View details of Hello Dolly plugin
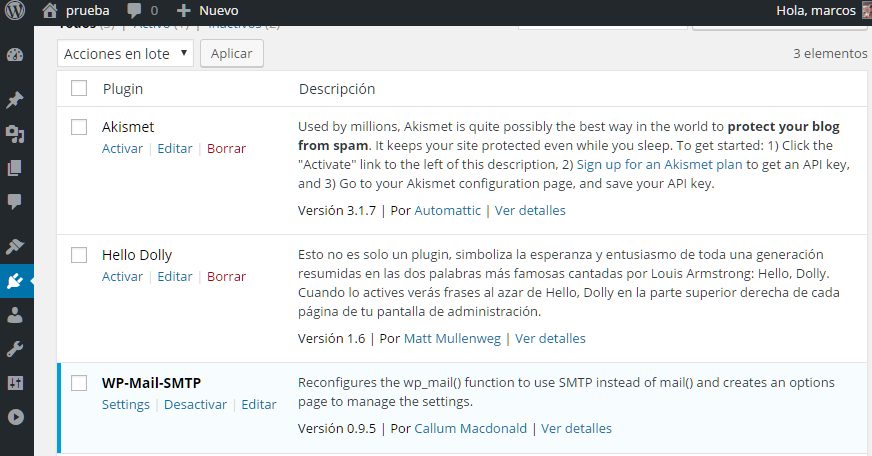 550,338
